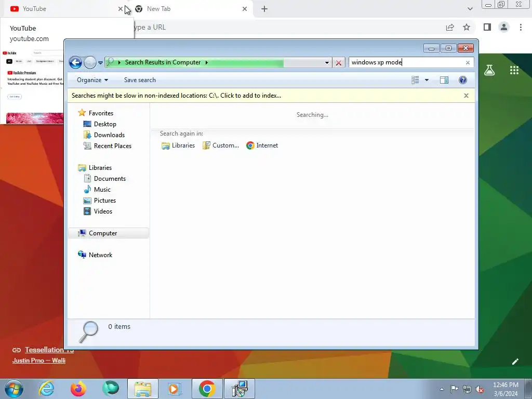The width and height of the screenshot is (532, 399).
Task: Open the taskbar clock showing 12:46 PM
Action: click(x=506, y=389)
